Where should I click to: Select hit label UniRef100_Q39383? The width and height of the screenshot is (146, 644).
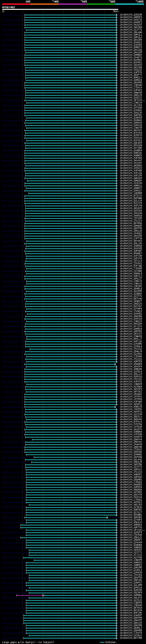[131, 45]
